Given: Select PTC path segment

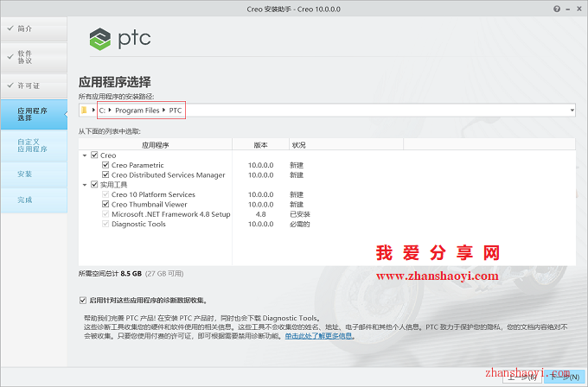Looking at the screenshot, I should pos(176,111).
